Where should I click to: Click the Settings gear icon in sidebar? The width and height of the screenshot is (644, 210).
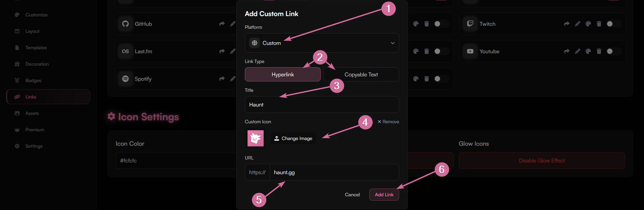click(17, 146)
